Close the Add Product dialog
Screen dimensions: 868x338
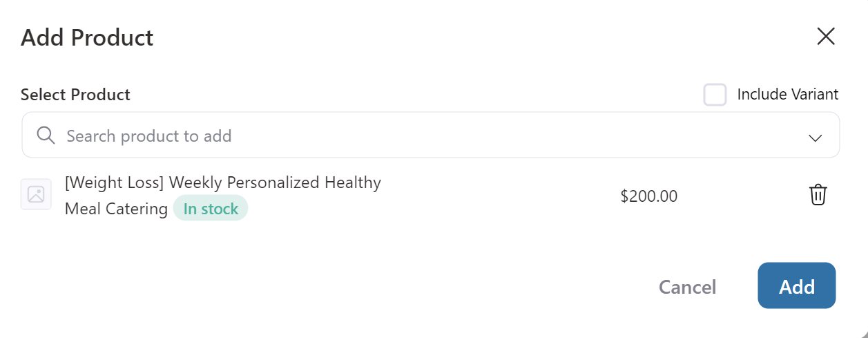coord(826,37)
